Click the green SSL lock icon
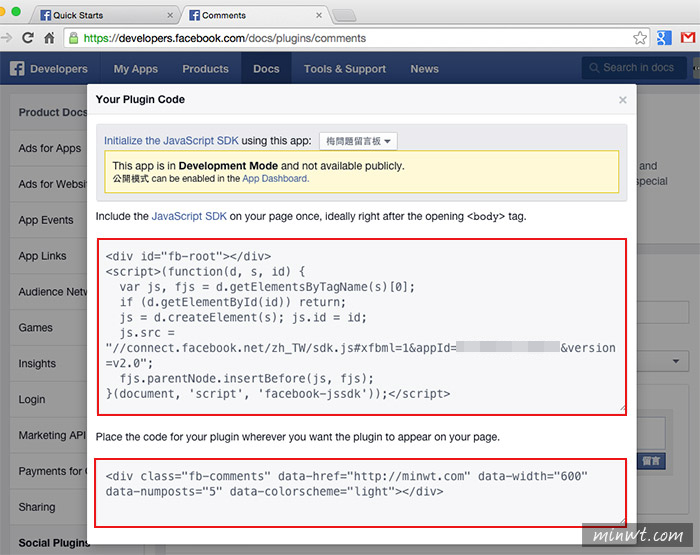The width and height of the screenshot is (700, 555). click(x=74, y=38)
